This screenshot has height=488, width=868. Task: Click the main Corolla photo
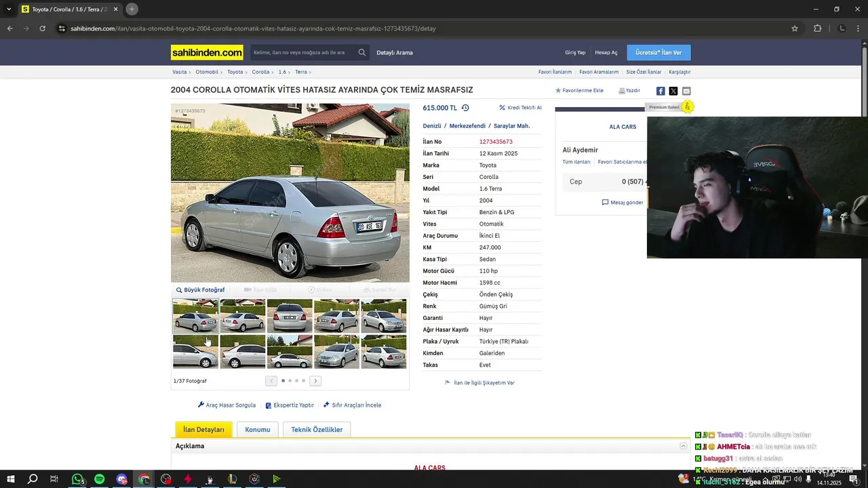(290, 192)
